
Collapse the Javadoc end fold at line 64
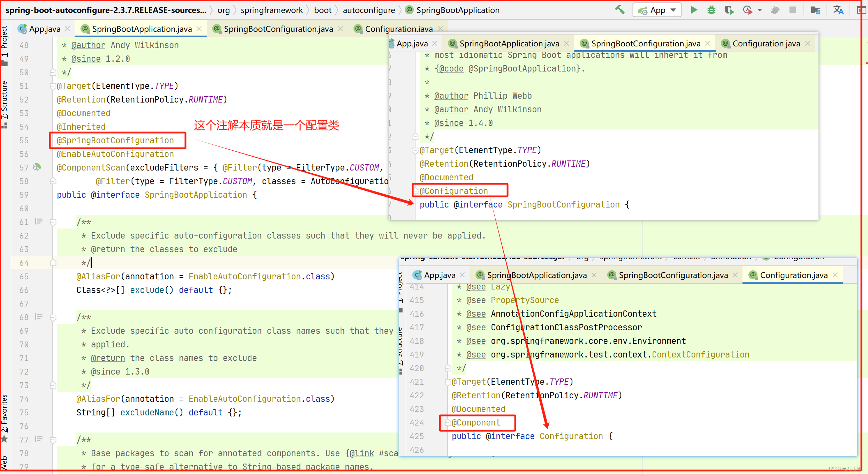coord(53,263)
